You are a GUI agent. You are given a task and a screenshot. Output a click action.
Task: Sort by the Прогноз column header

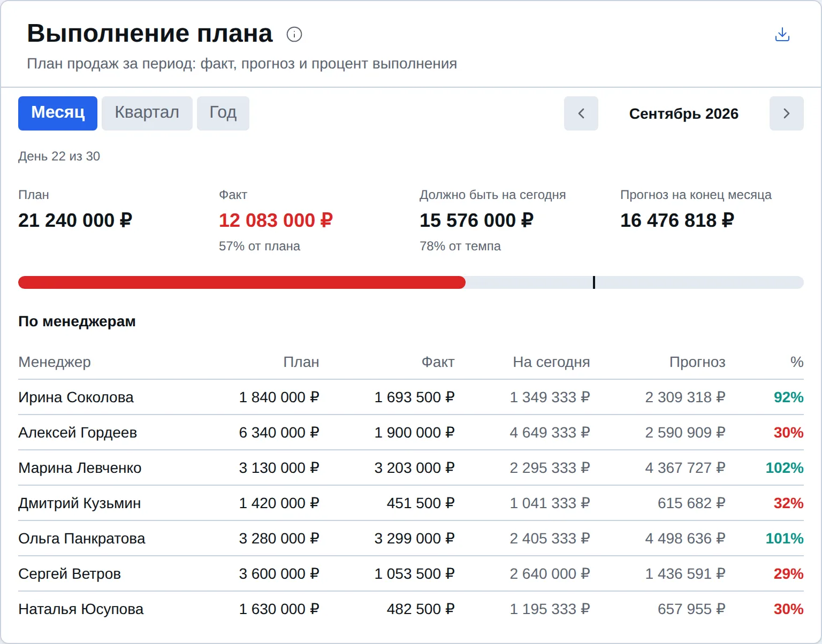click(697, 362)
